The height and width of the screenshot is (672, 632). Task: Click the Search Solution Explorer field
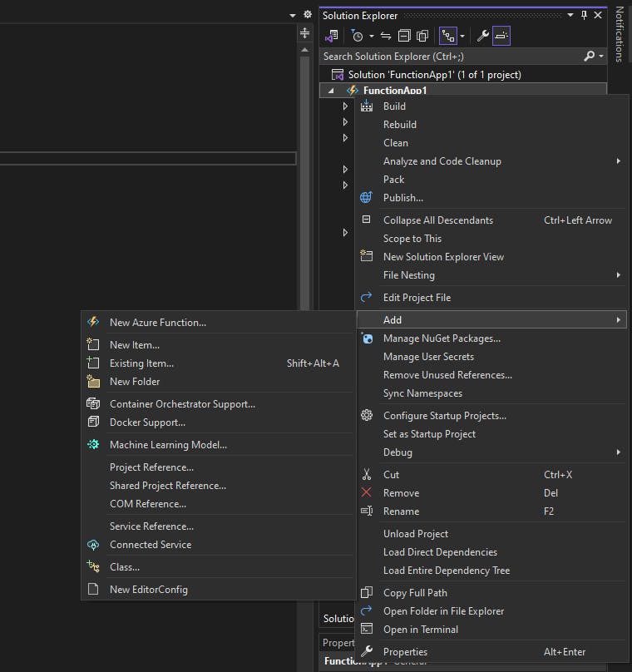click(449, 57)
